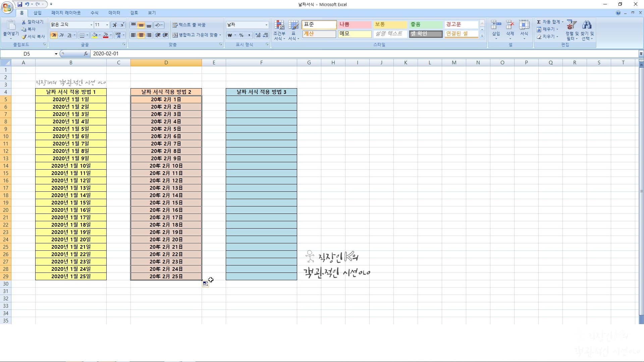
Task: Switch to the 수식 ribbon tab
Action: (x=94, y=13)
